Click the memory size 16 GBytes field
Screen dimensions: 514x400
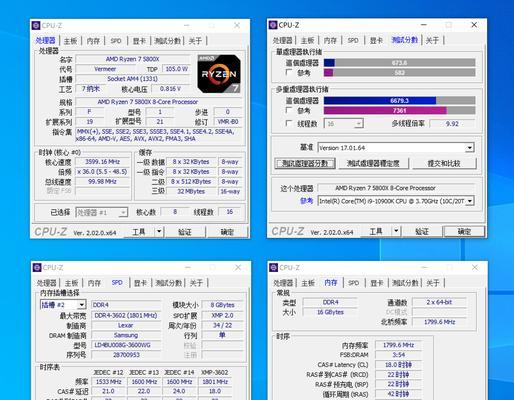pos(330,312)
